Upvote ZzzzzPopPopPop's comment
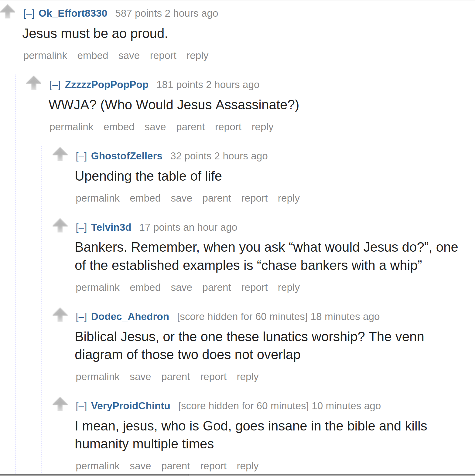This screenshot has height=476, width=475. pos(34,83)
